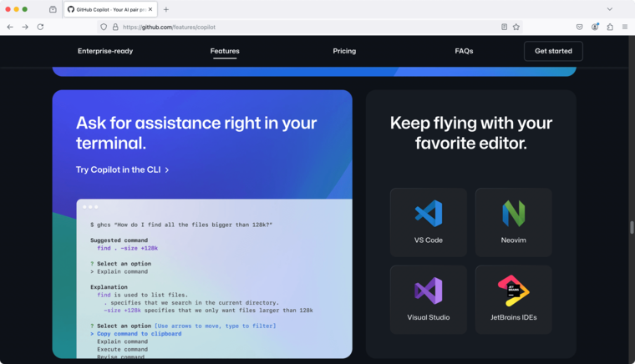Click the VS Code logo icon

point(428,214)
